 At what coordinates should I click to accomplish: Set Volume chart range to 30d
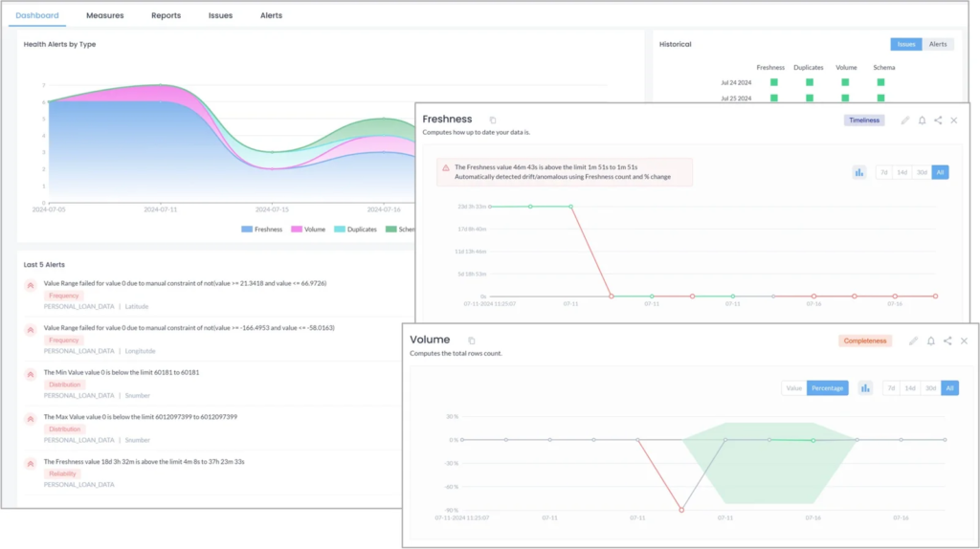click(x=930, y=388)
